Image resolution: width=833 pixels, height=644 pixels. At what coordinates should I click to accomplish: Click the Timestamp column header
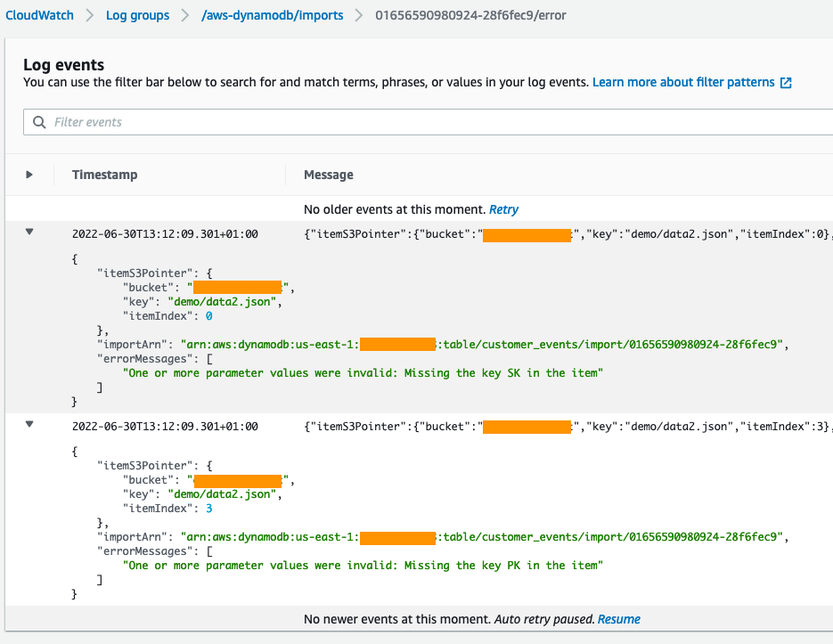(x=105, y=175)
